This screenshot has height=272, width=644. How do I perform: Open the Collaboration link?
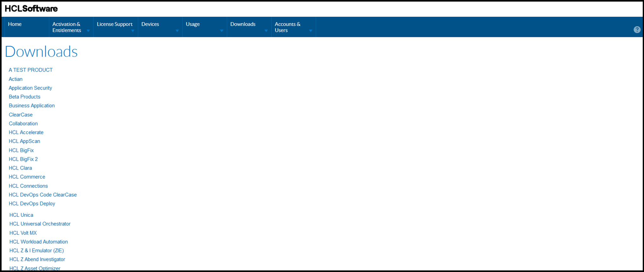tap(23, 124)
